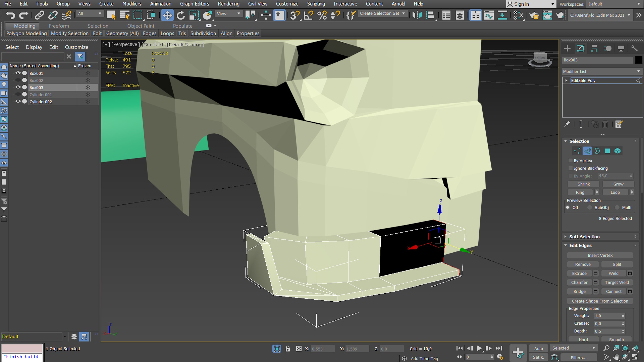Switch to the Freeform ribbon tab
The image size is (644, 362).
point(59,26)
